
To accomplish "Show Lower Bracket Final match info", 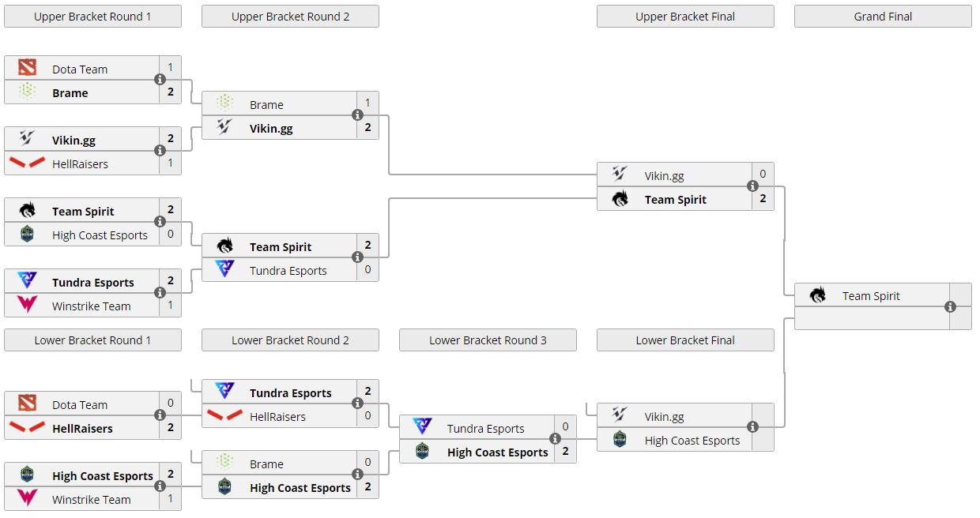I will [x=752, y=427].
